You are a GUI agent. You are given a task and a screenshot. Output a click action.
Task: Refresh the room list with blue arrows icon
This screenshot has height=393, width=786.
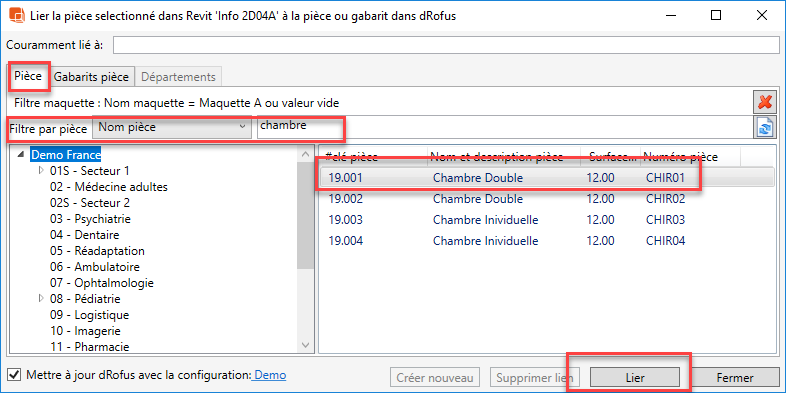click(x=765, y=127)
